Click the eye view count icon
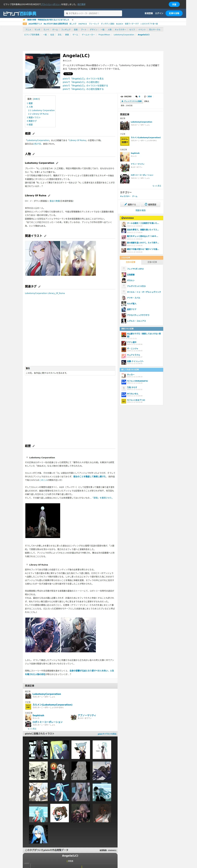197x868 pixels. (122, 97)
